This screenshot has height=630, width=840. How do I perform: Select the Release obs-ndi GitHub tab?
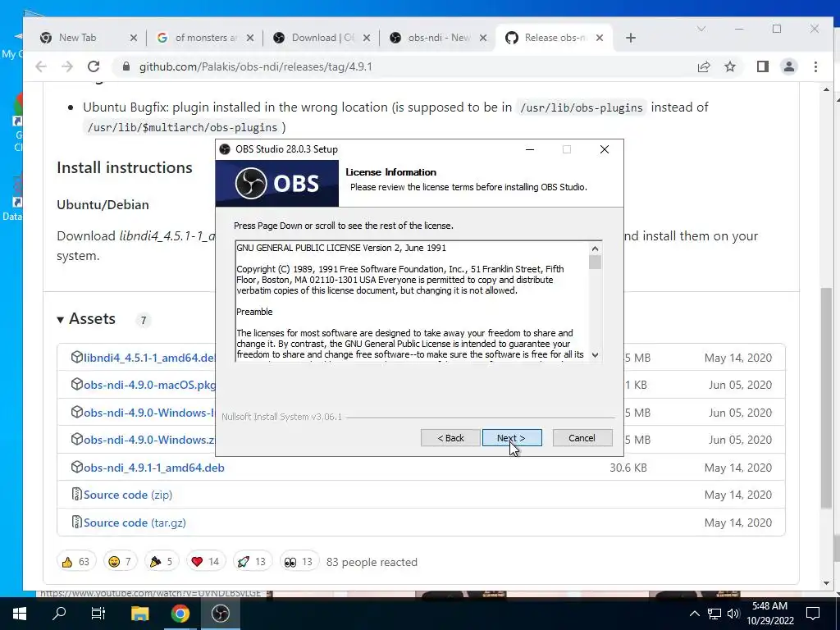[x=555, y=38]
